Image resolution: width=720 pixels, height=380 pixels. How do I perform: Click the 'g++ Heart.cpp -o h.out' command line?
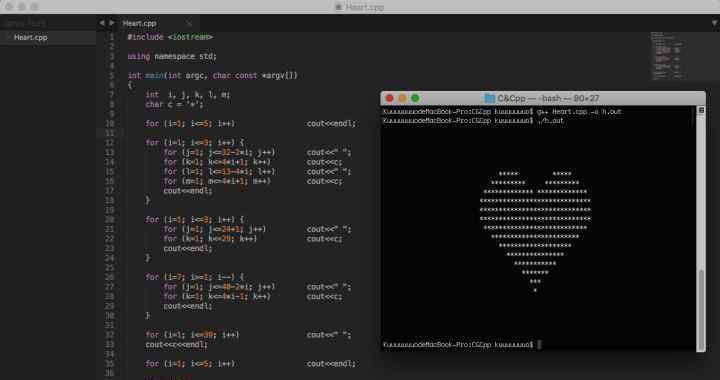coord(579,112)
